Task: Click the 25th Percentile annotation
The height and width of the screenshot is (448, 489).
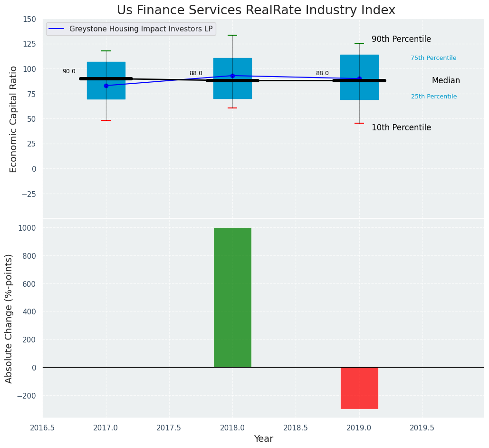Action: point(433,97)
